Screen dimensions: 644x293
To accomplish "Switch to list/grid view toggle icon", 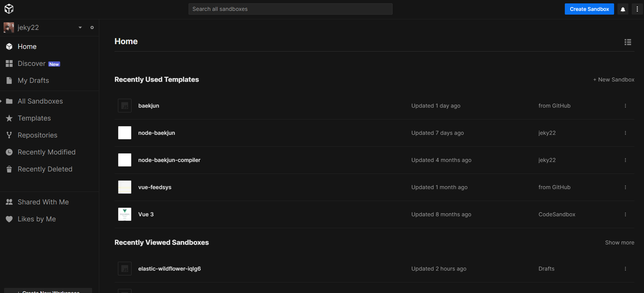I will (x=628, y=42).
